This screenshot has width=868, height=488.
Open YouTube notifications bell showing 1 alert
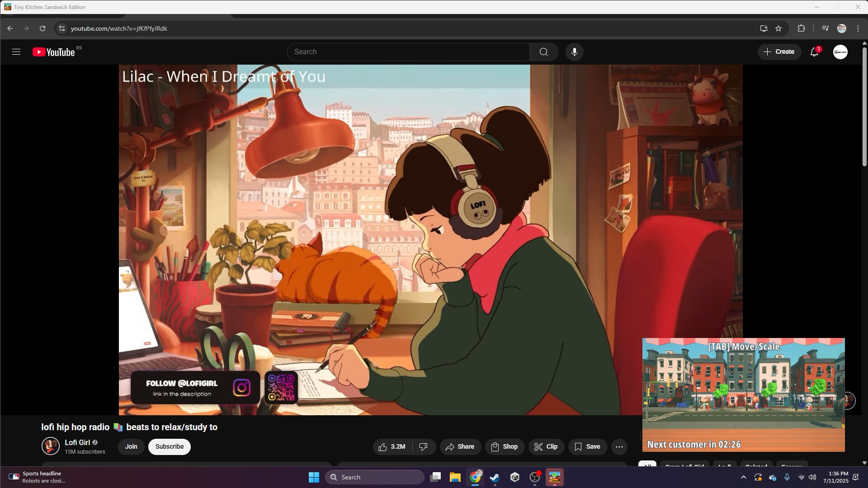[x=814, y=52]
